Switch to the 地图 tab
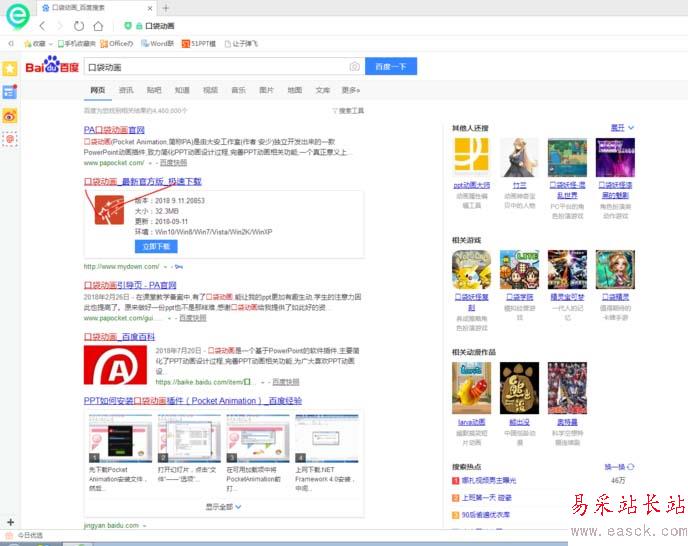The height and width of the screenshot is (546, 688). tap(294, 90)
